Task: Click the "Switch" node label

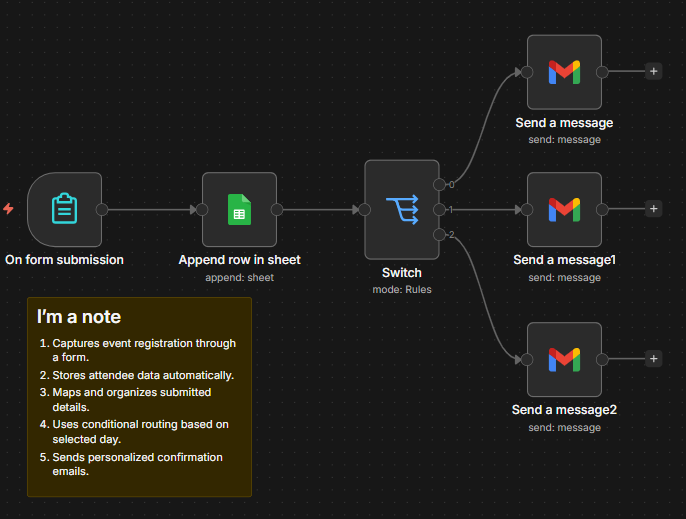Action: pos(402,273)
